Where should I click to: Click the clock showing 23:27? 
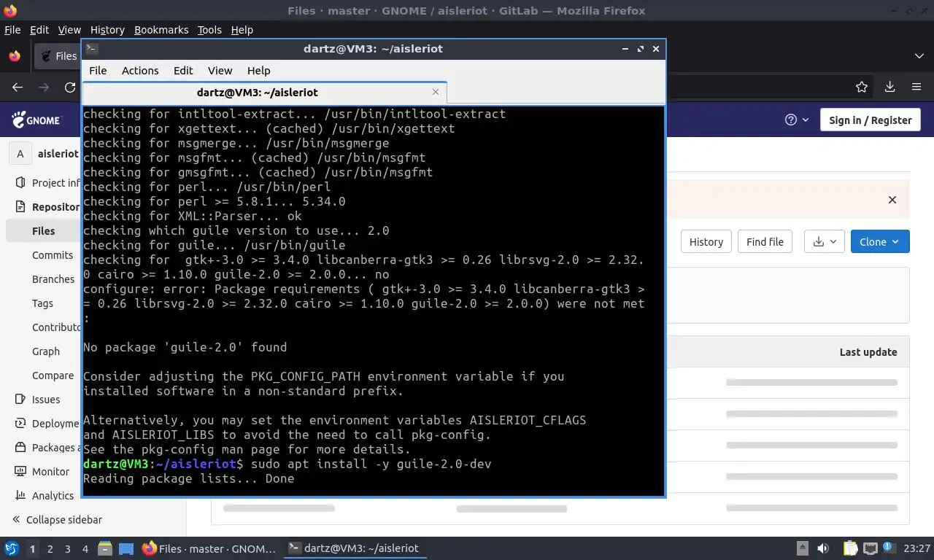tap(916, 548)
